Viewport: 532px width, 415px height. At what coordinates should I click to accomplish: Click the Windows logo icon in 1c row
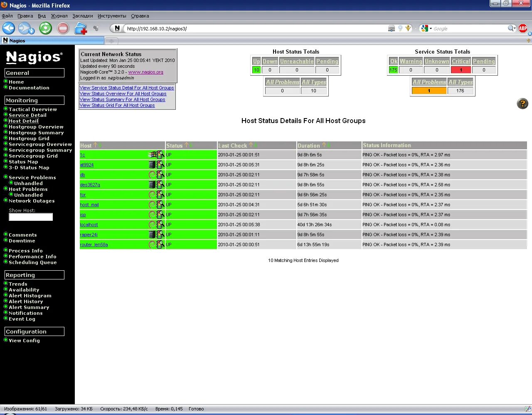tap(153, 155)
